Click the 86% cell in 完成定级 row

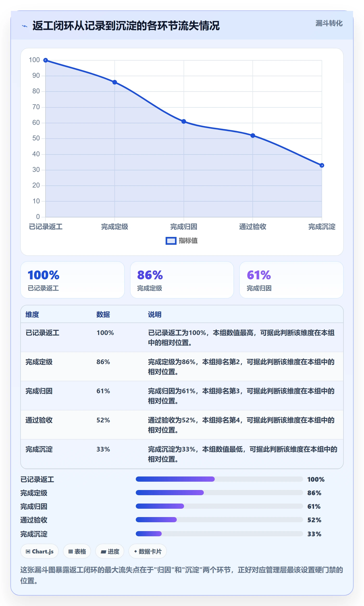click(x=103, y=362)
